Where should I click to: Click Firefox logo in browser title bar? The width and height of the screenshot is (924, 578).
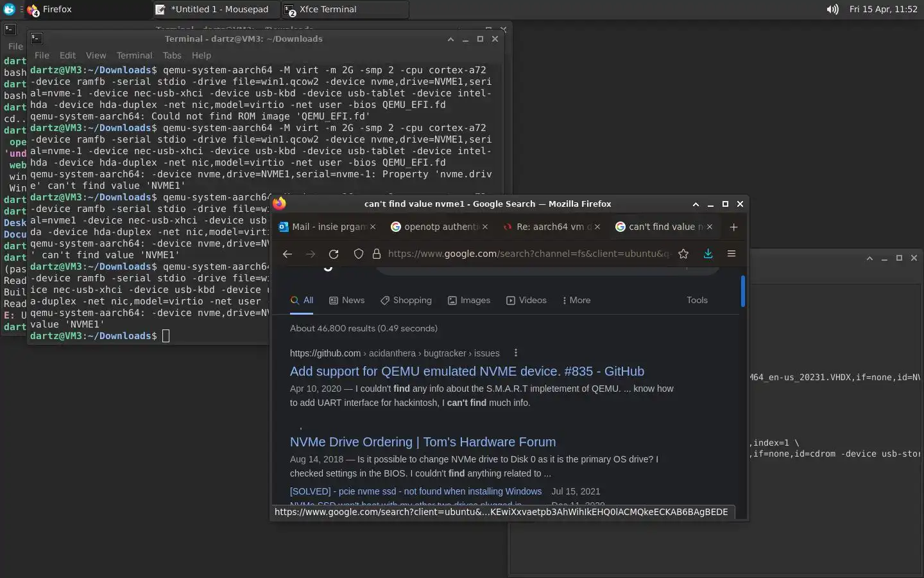point(279,204)
